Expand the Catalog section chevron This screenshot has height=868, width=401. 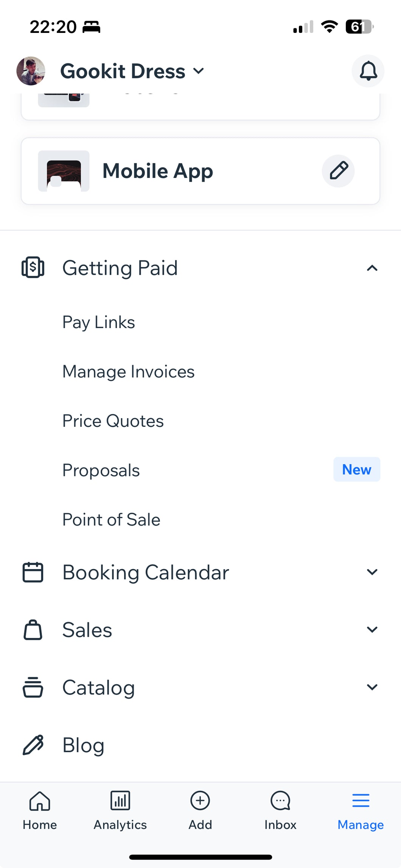click(x=372, y=687)
